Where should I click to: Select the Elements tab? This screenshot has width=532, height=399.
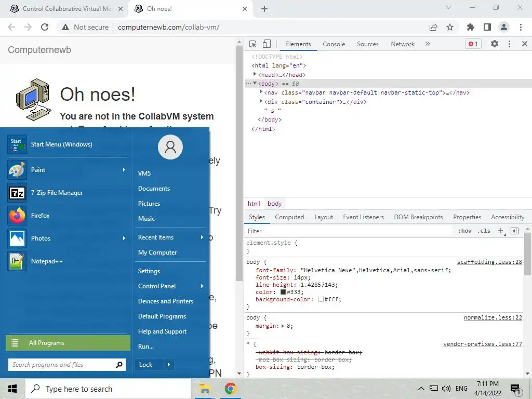tap(298, 44)
